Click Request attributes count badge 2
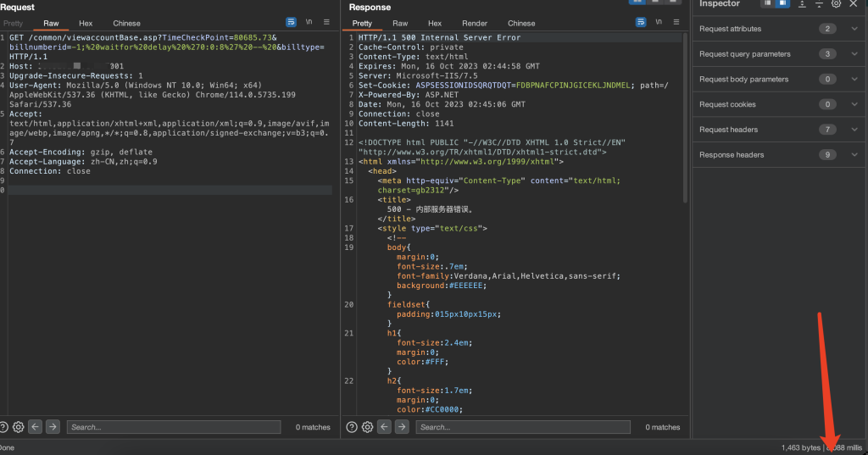Screen dimensions: 868x455 pyautogui.click(x=827, y=29)
